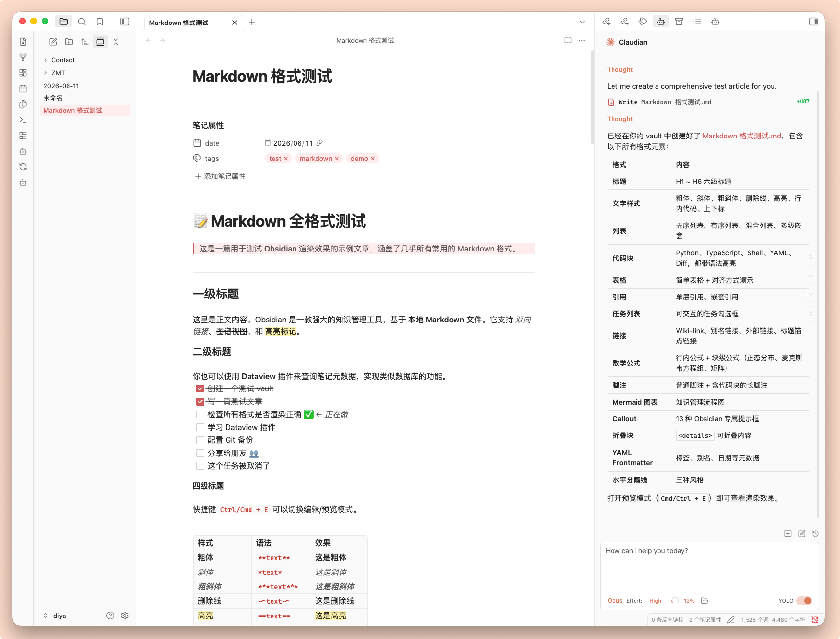Expand the Contact folder

point(45,60)
